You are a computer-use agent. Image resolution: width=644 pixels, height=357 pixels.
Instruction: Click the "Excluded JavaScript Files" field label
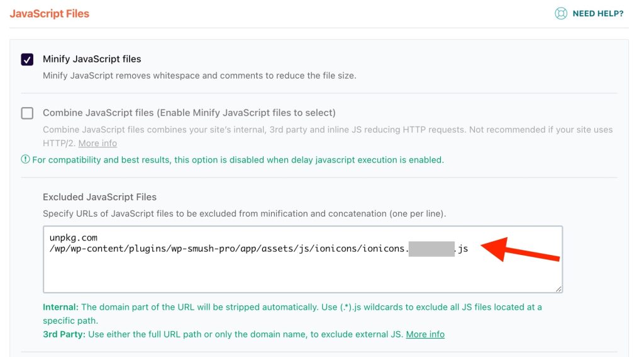tap(99, 197)
